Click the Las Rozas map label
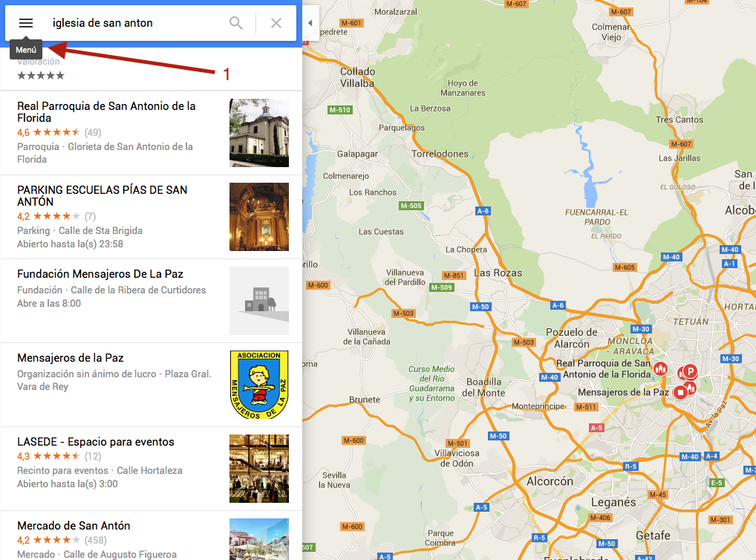 pos(498,273)
